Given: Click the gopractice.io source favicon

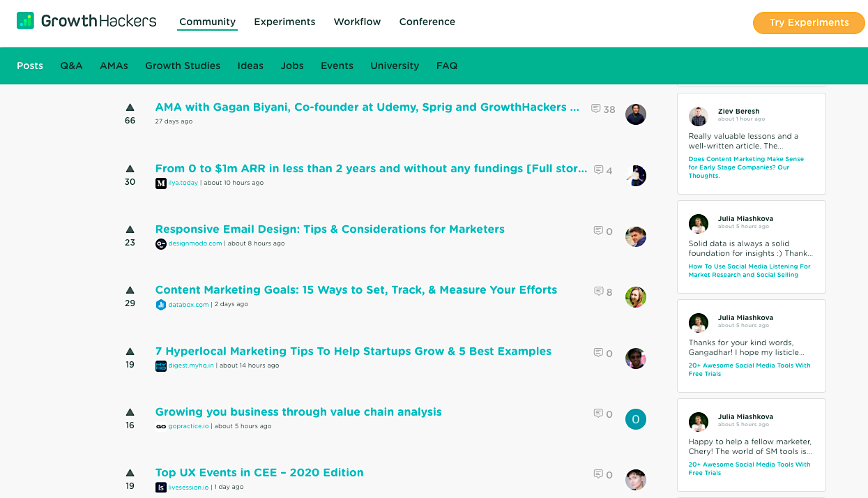Looking at the screenshot, I should tap(161, 425).
